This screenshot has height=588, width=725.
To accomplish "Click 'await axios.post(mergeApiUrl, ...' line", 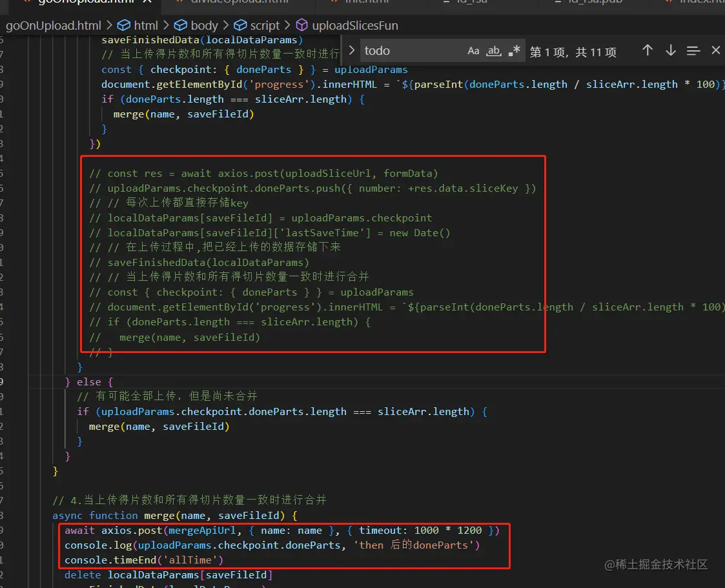I will (x=282, y=530).
